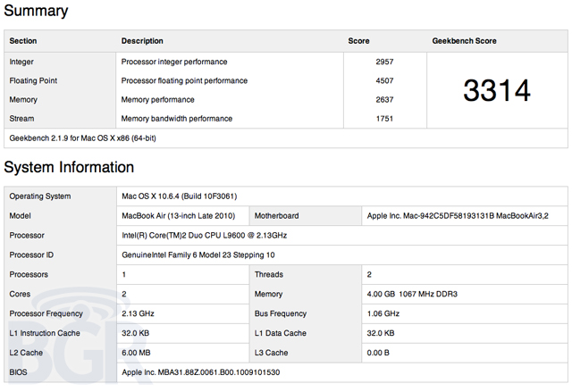
Task: Click the Geekbench Score column header
Action: pyautogui.click(x=465, y=41)
